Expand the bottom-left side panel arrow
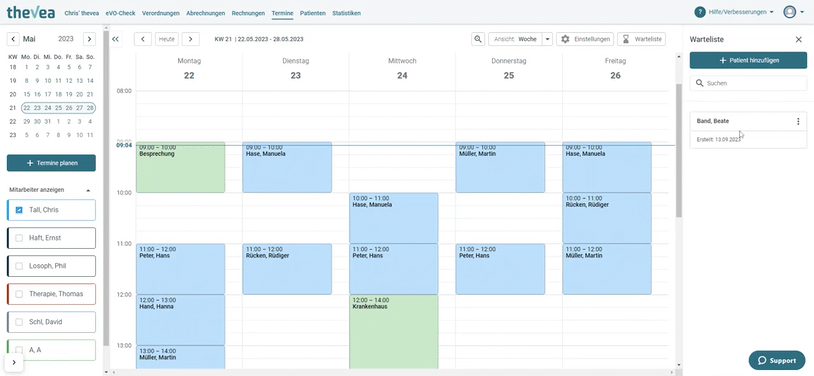The width and height of the screenshot is (814, 376). tap(14, 362)
